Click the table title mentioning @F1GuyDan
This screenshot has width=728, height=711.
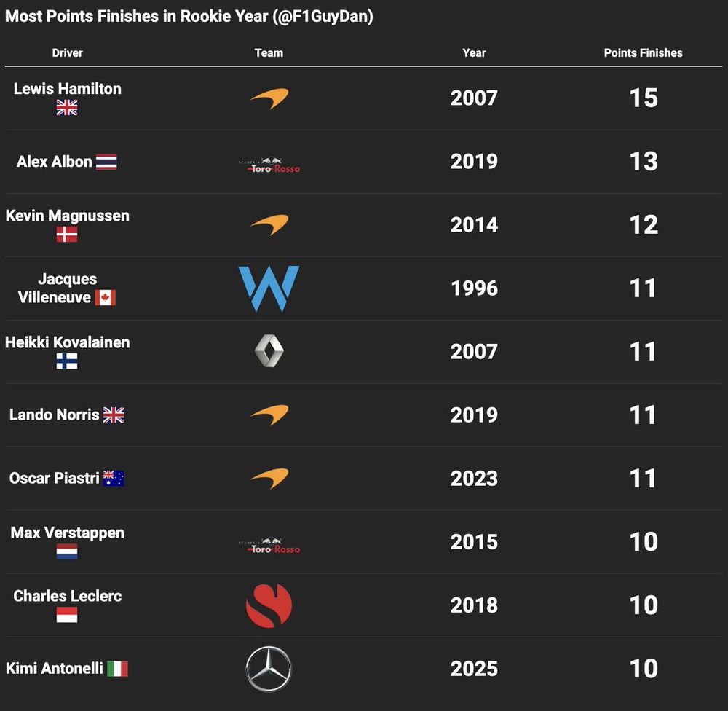coord(189,17)
